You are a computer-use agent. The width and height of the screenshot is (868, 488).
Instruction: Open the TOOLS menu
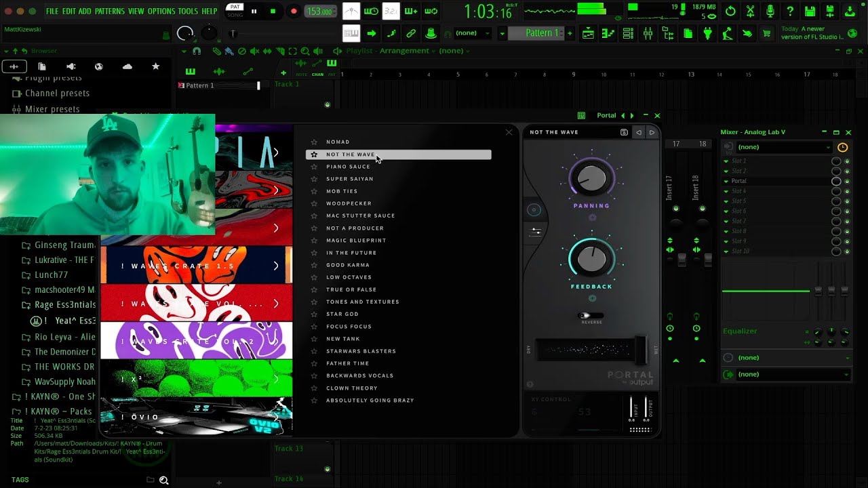pos(188,12)
